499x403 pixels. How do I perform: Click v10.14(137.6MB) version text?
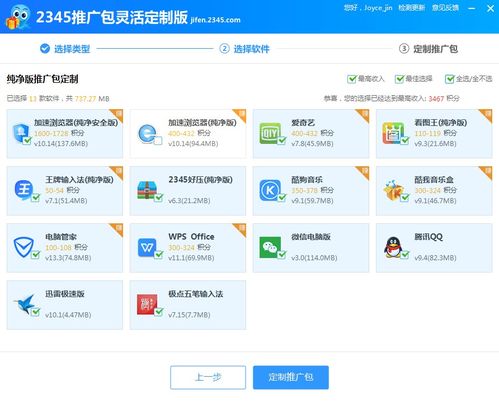click(x=61, y=144)
